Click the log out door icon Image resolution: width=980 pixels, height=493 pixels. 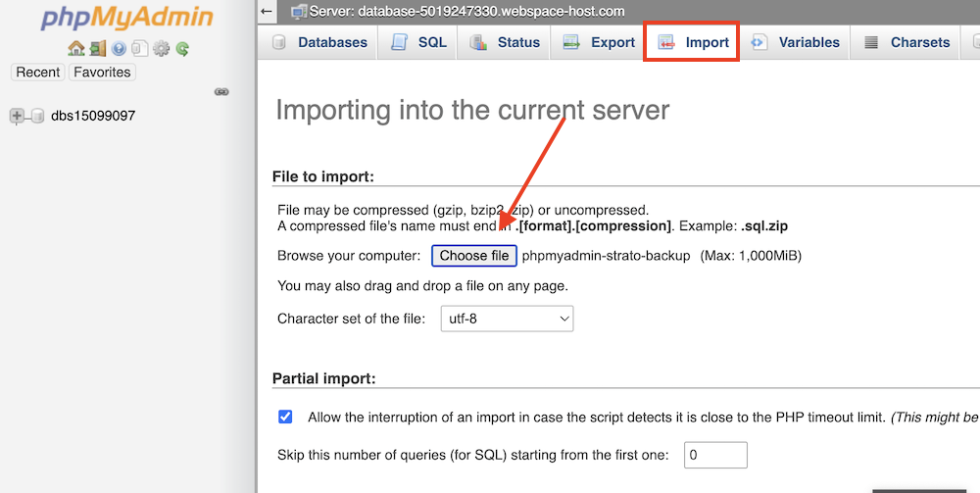(97, 48)
